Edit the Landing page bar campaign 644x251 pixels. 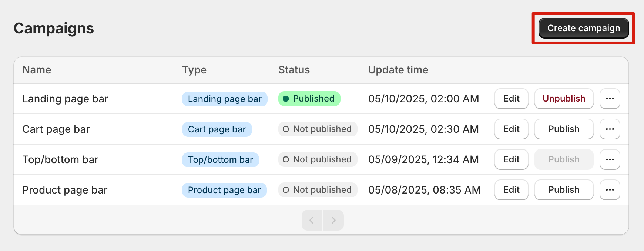(x=511, y=99)
